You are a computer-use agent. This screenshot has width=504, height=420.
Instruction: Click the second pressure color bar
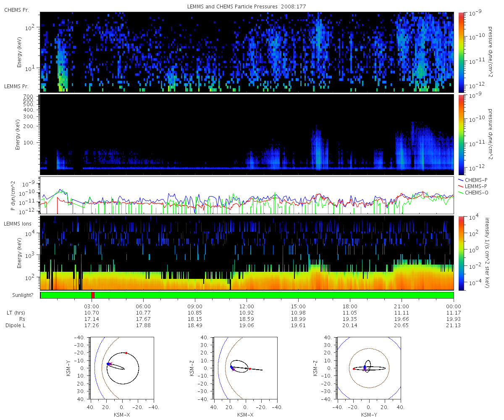pyautogui.click(x=461, y=134)
